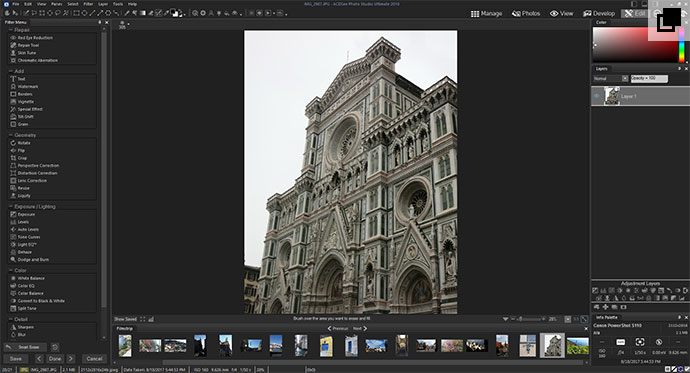Image resolution: width=690 pixels, height=373 pixels.
Task: Open the zoom options dropdown arrow
Action: (505, 319)
